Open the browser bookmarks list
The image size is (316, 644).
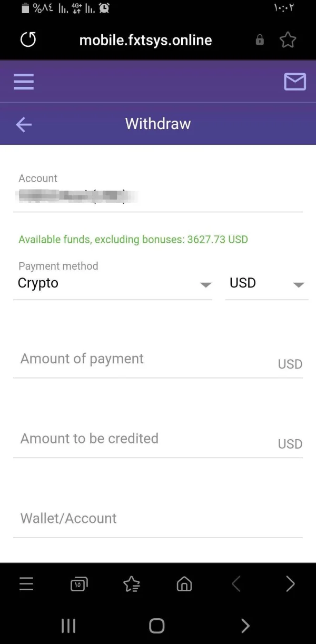[131, 583]
